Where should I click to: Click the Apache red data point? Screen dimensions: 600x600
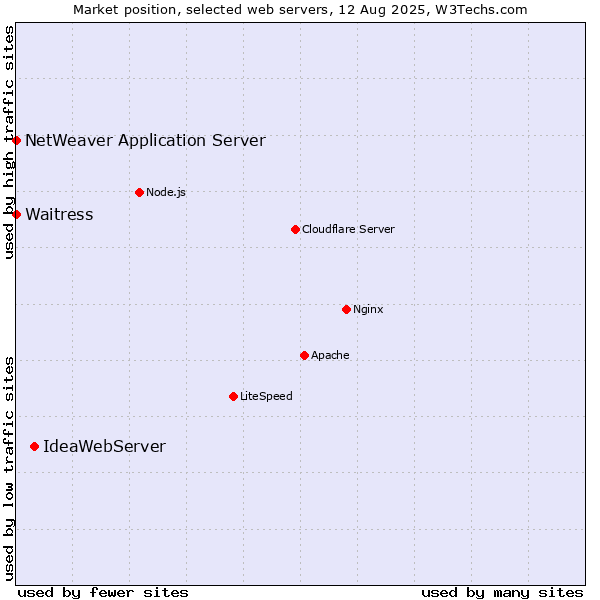click(304, 355)
